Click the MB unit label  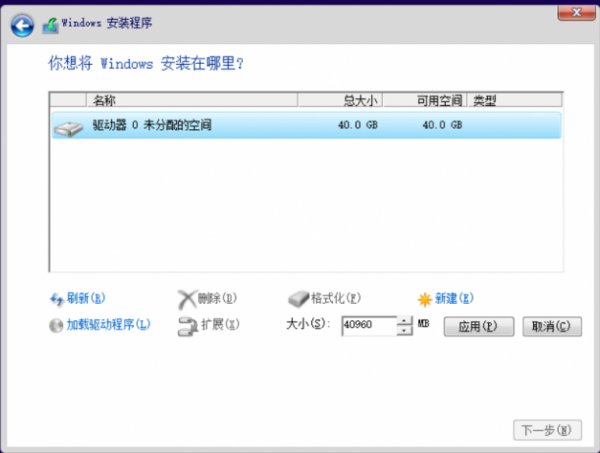(423, 324)
